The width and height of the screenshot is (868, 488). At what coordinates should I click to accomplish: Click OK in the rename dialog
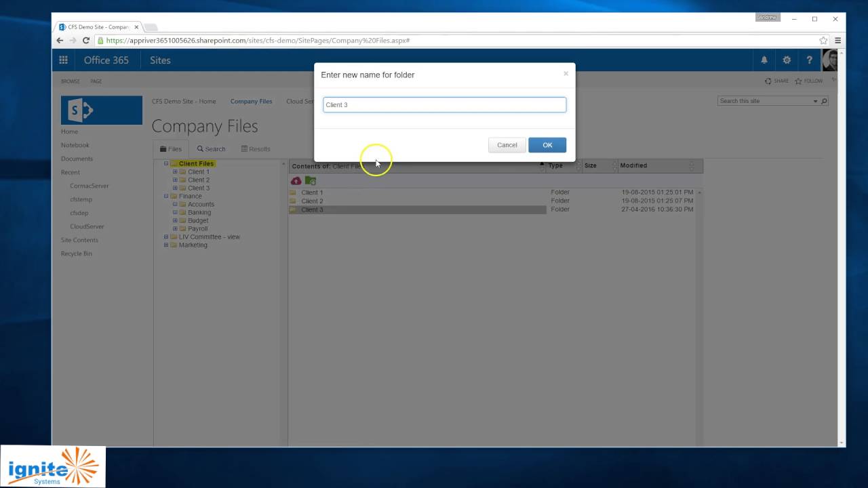click(x=547, y=145)
